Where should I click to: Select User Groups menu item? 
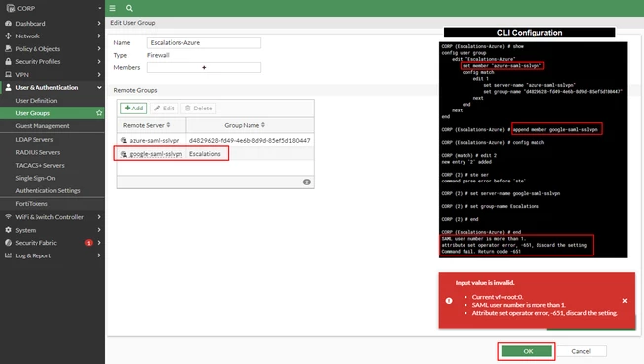pyautogui.click(x=33, y=113)
